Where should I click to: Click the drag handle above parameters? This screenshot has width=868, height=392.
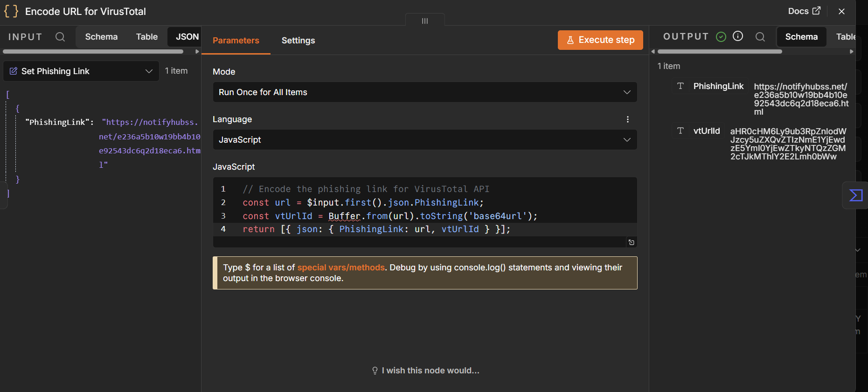425,21
